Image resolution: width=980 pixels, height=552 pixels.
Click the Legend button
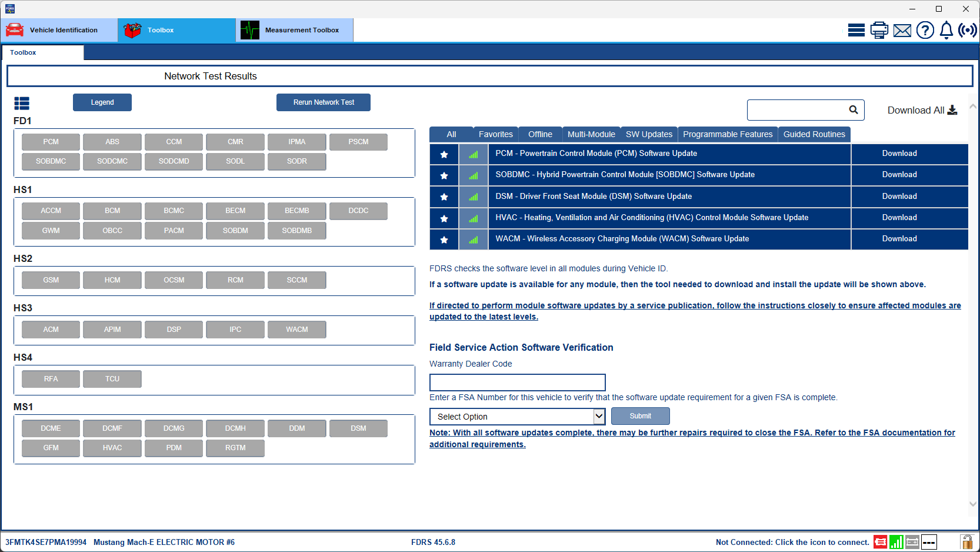pos(102,102)
